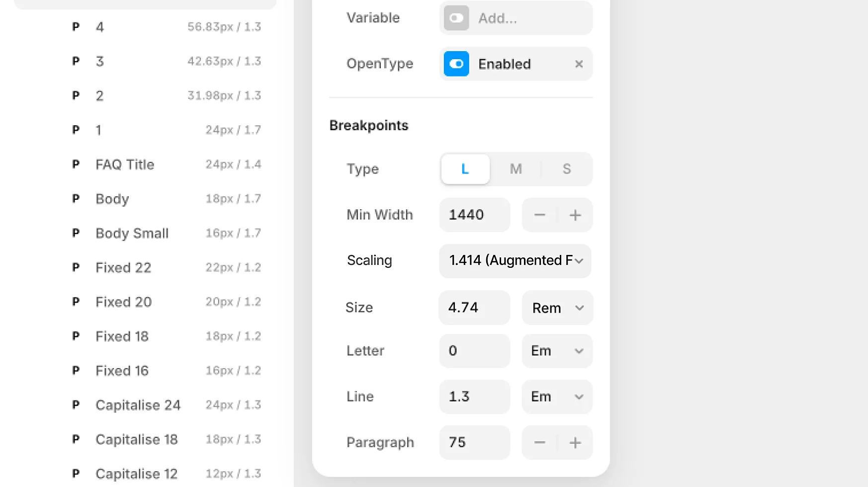Image resolution: width=868 pixels, height=487 pixels.
Task: Open the Line unit dropdown showing Em
Action: click(557, 397)
